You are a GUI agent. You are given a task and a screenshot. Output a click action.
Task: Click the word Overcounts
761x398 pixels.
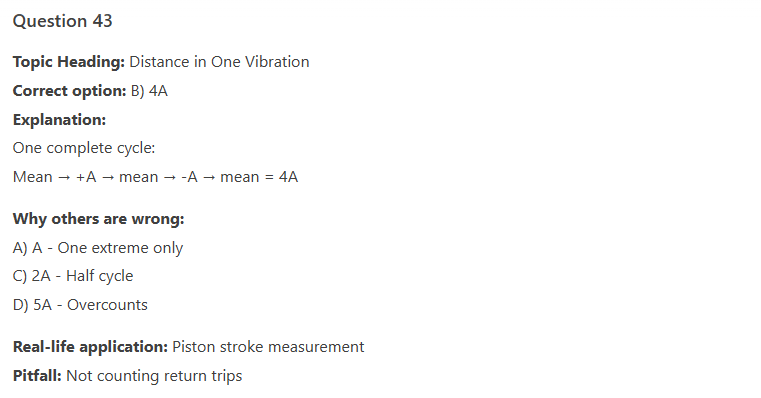pos(107,304)
